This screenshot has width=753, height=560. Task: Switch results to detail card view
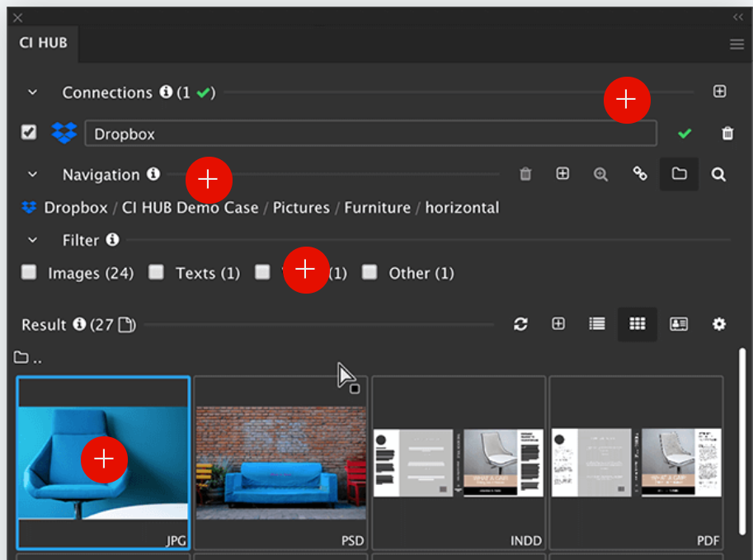[679, 324]
